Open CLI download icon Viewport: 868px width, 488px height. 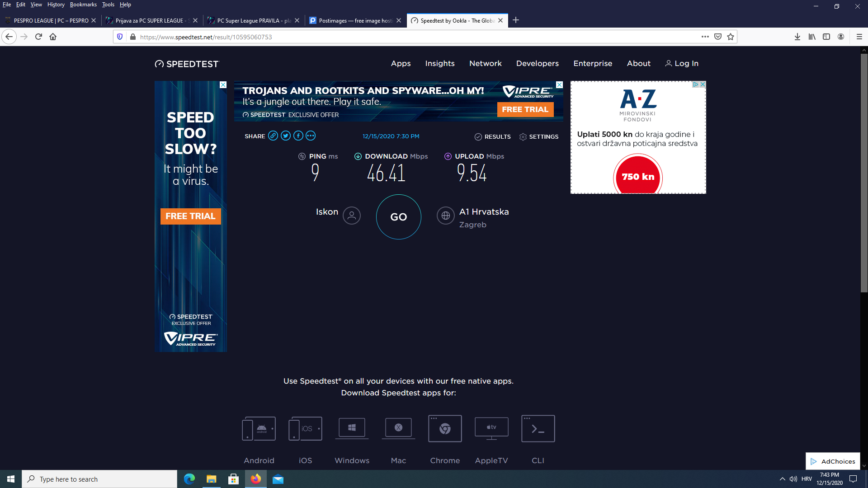point(538,428)
